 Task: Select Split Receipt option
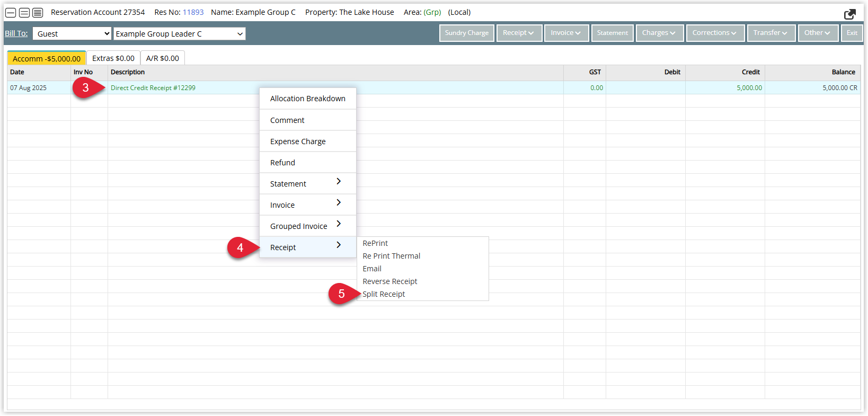[422, 294]
